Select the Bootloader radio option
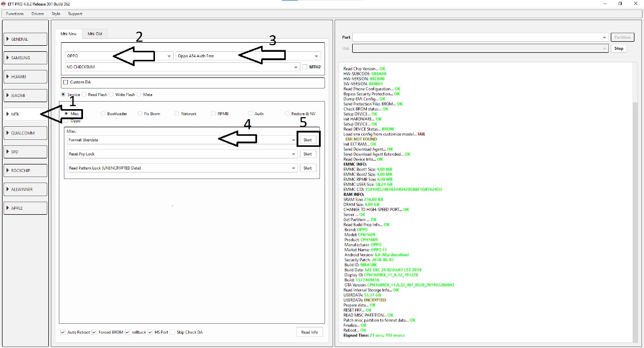This screenshot has width=644, height=348. [x=103, y=114]
